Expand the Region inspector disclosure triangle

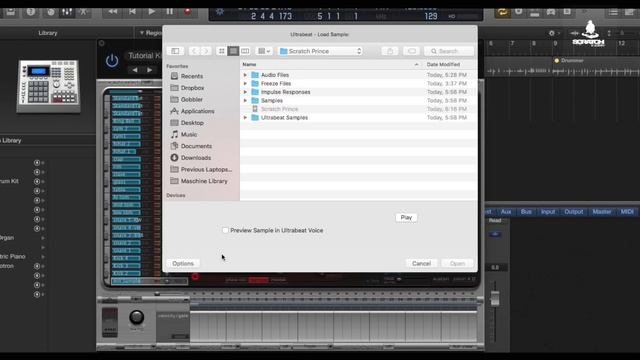(x=142, y=33)
